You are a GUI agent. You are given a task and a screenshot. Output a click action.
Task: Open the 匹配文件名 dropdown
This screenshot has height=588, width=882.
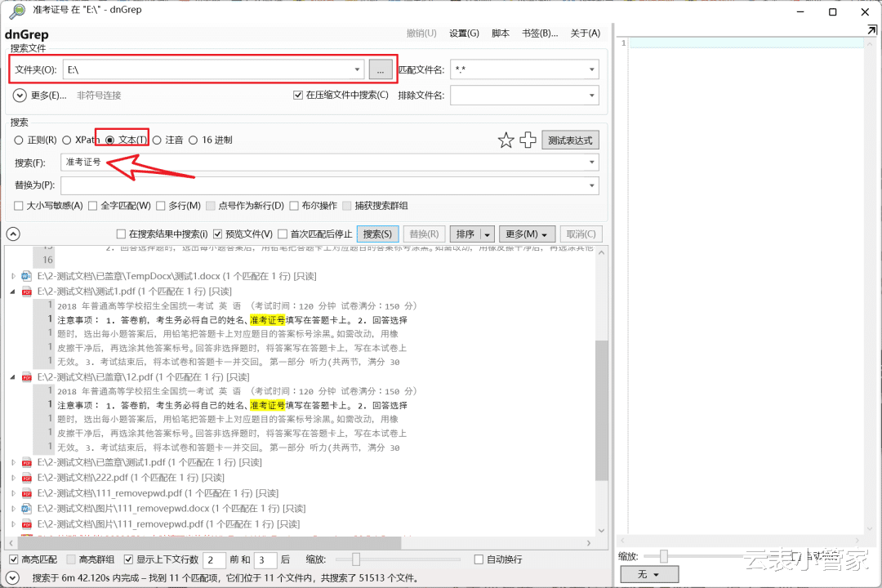click(592, 69)
